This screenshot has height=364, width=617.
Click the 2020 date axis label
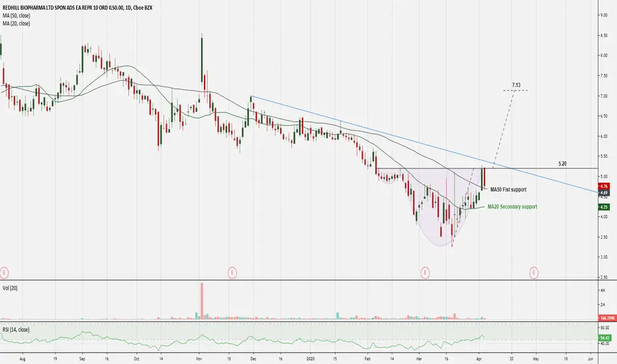[x=311, y=359]
